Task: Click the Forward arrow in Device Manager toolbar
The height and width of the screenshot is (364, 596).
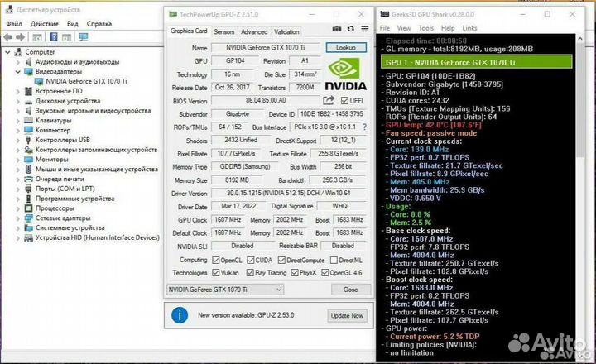Action: tap(20, 37)
